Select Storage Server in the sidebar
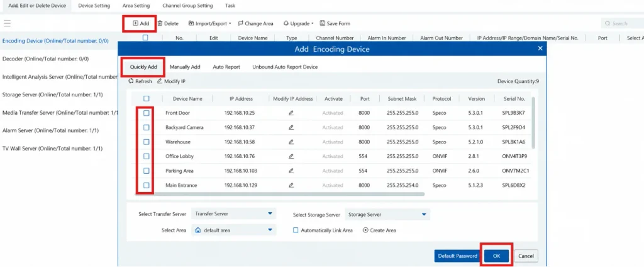 (53, 94)
